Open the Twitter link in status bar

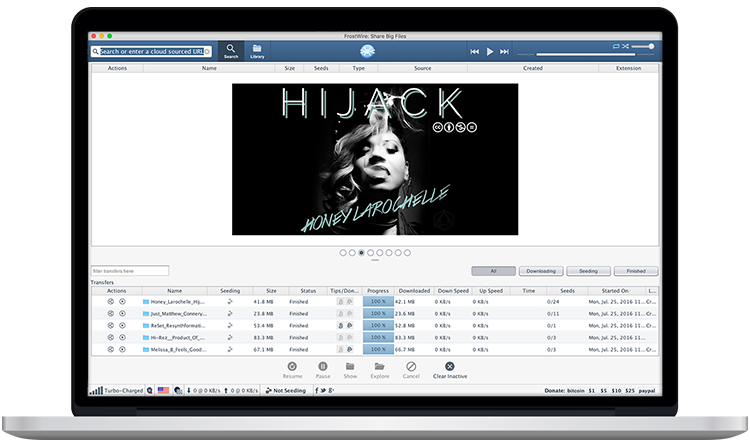tap(323, 390)
